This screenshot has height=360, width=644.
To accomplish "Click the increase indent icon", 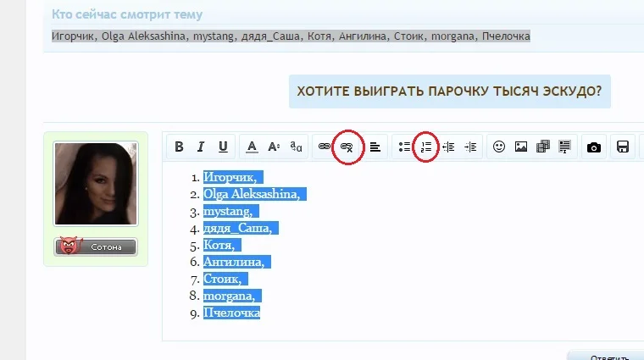I will tap(470, 147).
